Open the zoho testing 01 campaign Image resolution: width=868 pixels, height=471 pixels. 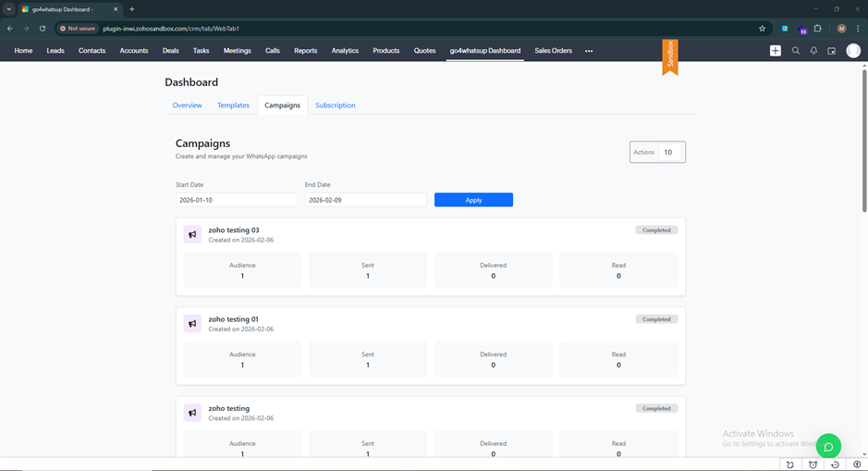point(234,319)
